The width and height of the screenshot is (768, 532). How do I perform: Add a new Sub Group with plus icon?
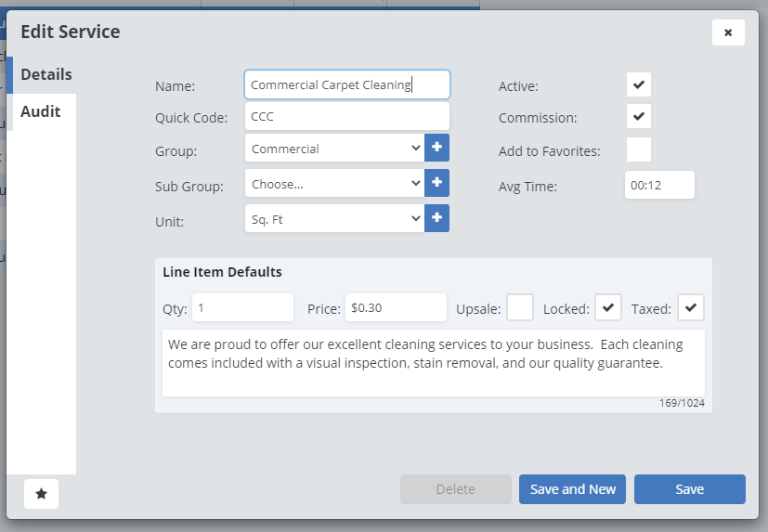(436, 183)
